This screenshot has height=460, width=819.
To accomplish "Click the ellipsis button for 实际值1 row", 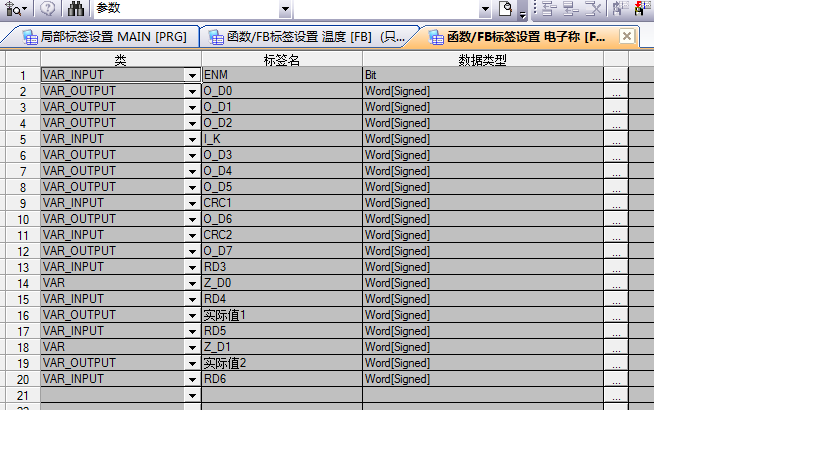I will 616,315.
